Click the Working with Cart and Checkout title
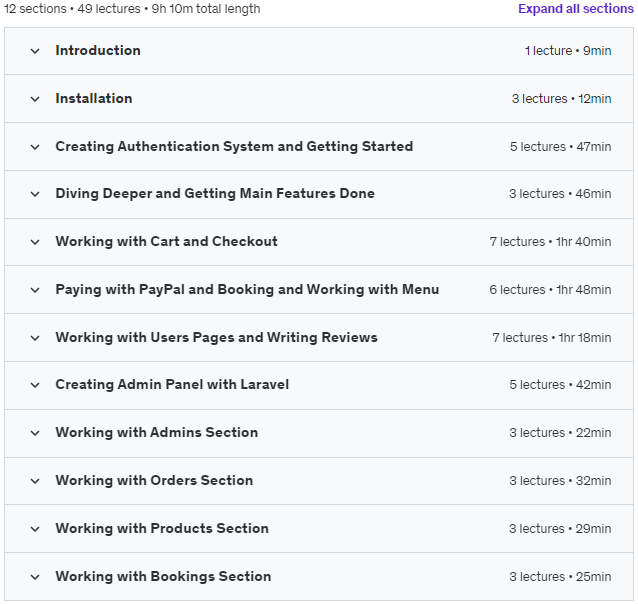Screen dimensions: 638x604 [x=166, y=241]
